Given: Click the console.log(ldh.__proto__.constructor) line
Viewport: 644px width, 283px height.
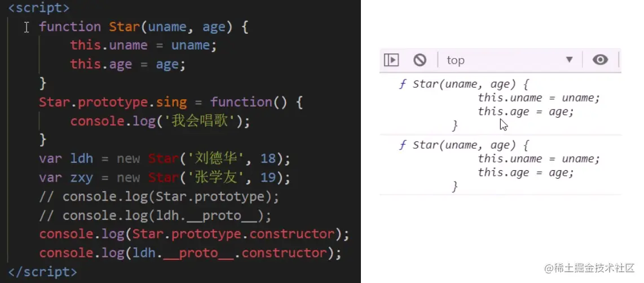Looking at the screenshot, I should 190,253.
